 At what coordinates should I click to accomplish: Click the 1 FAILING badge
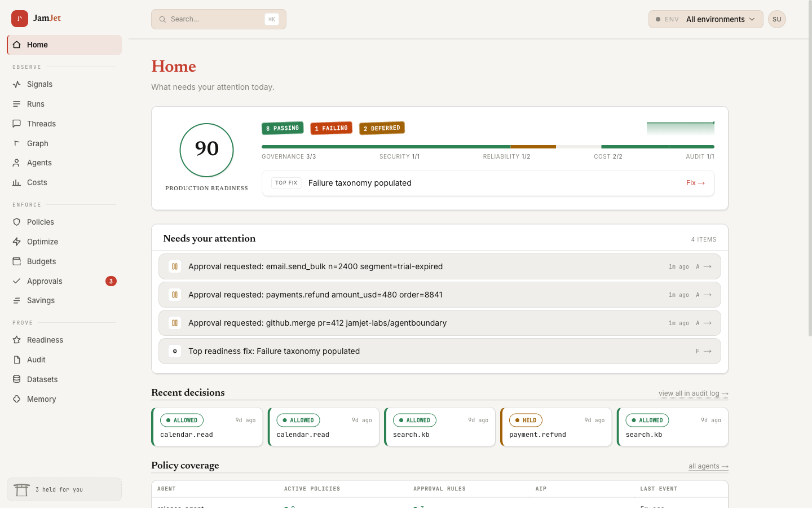point(332,128)
